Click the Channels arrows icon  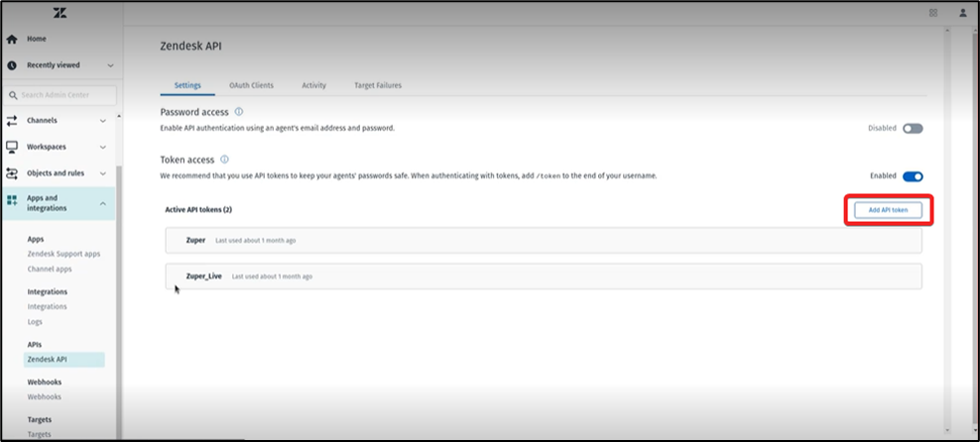[11, 121]
